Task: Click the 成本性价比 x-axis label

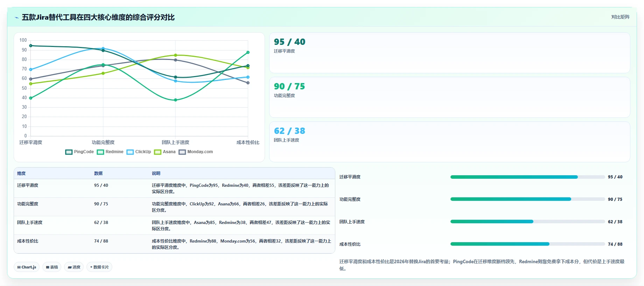Action: click(248, 142)
